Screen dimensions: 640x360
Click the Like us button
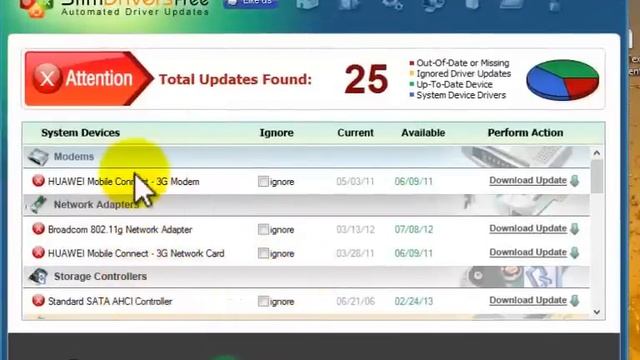point(251,3)
